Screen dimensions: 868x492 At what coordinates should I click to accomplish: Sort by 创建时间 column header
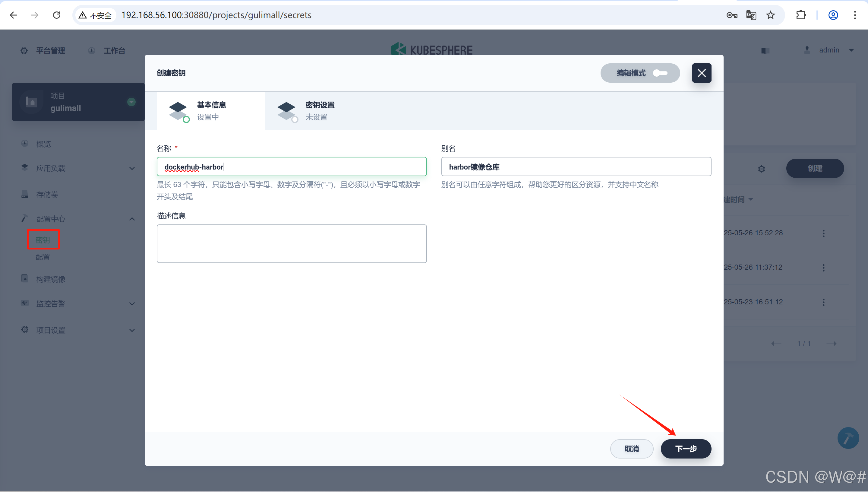point(738,199)
